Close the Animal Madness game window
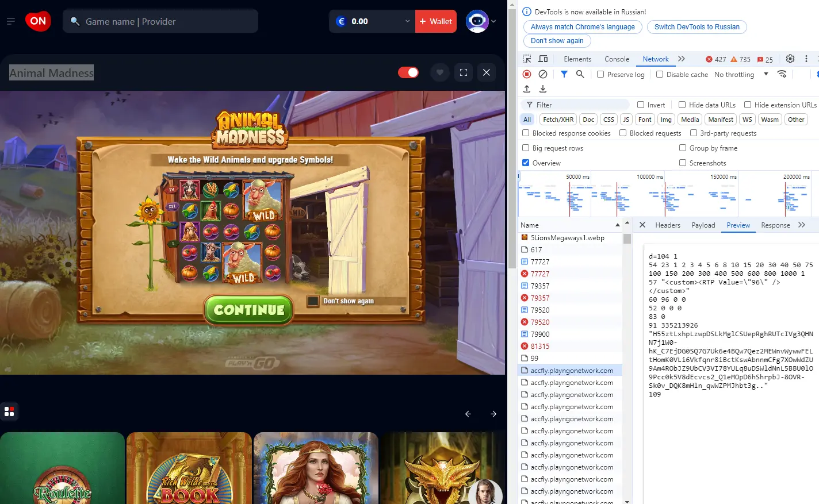819x504 pixels. click(x=487, y=72)
